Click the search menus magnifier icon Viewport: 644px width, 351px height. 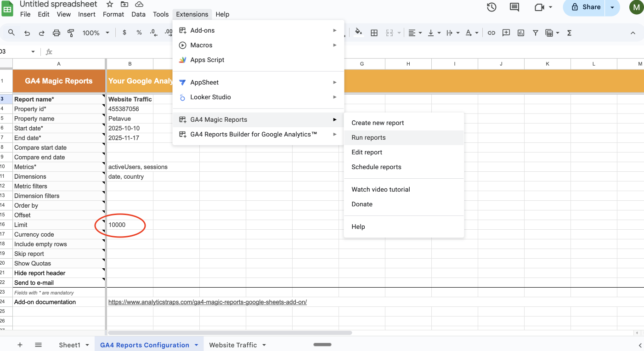[x=11, y=33]
